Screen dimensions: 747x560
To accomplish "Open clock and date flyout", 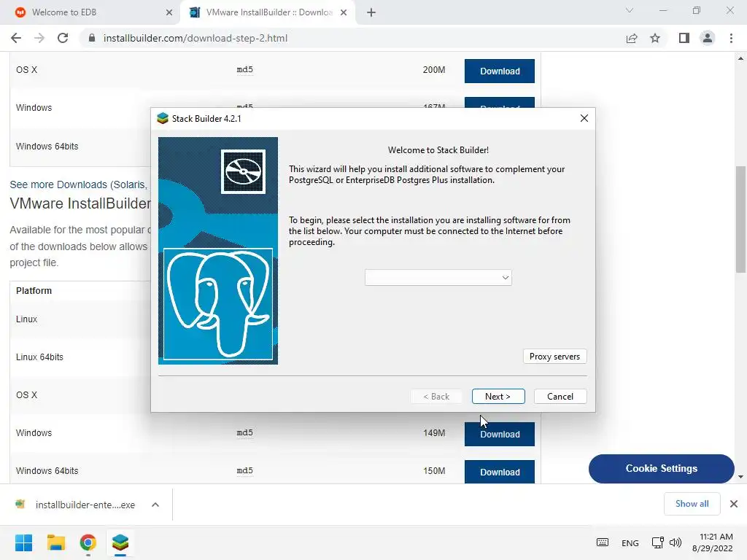I will click(712, 542).
